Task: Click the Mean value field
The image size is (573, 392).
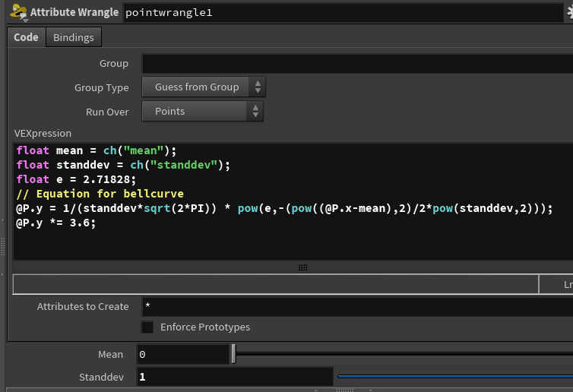Action: (182, 355)
